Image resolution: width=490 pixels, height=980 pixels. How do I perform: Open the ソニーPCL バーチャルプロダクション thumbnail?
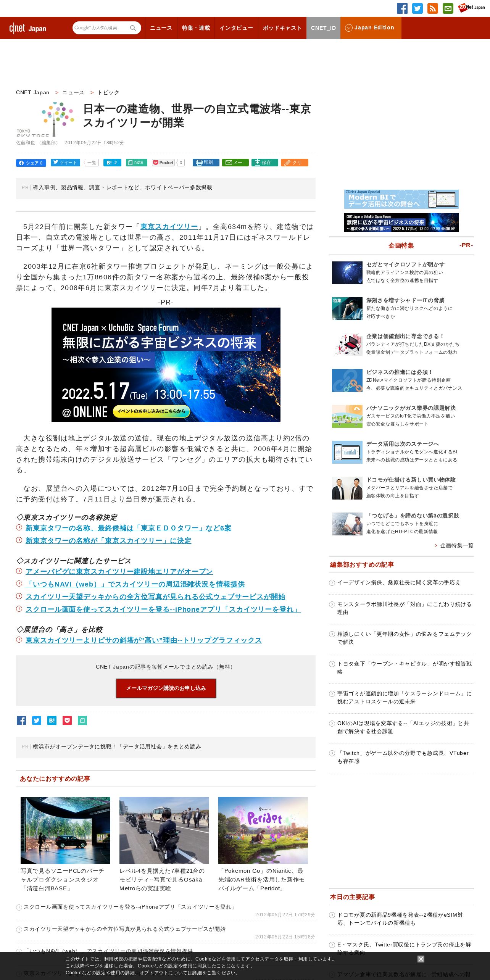point(65,830)
